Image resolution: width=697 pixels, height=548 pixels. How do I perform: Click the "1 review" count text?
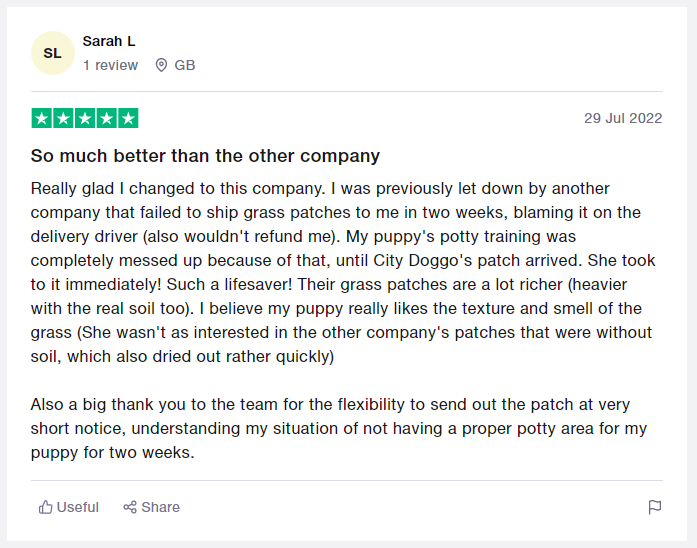110,65
